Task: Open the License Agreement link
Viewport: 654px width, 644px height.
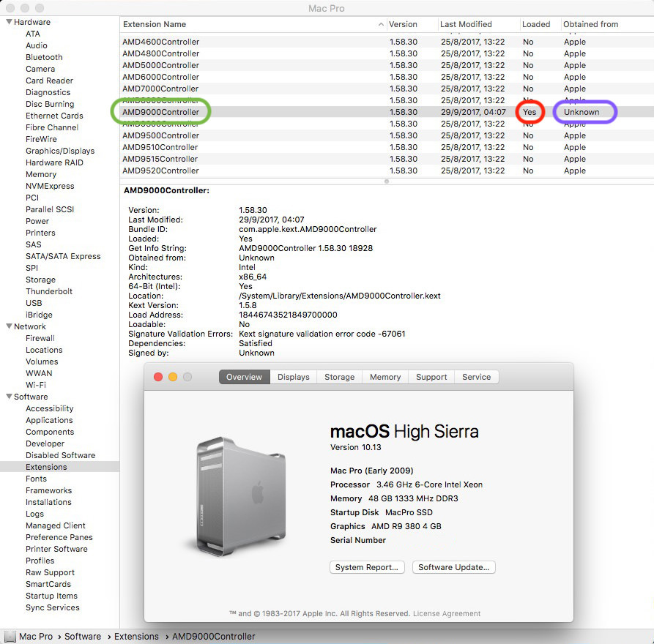Action: click(x=447, y=613)
